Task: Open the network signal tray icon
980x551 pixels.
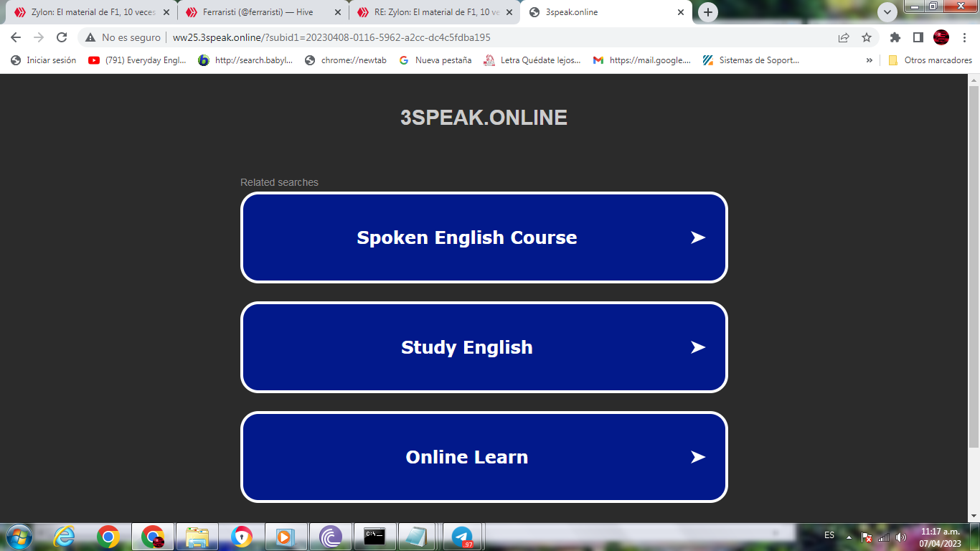Action: [x=884, y=537]
